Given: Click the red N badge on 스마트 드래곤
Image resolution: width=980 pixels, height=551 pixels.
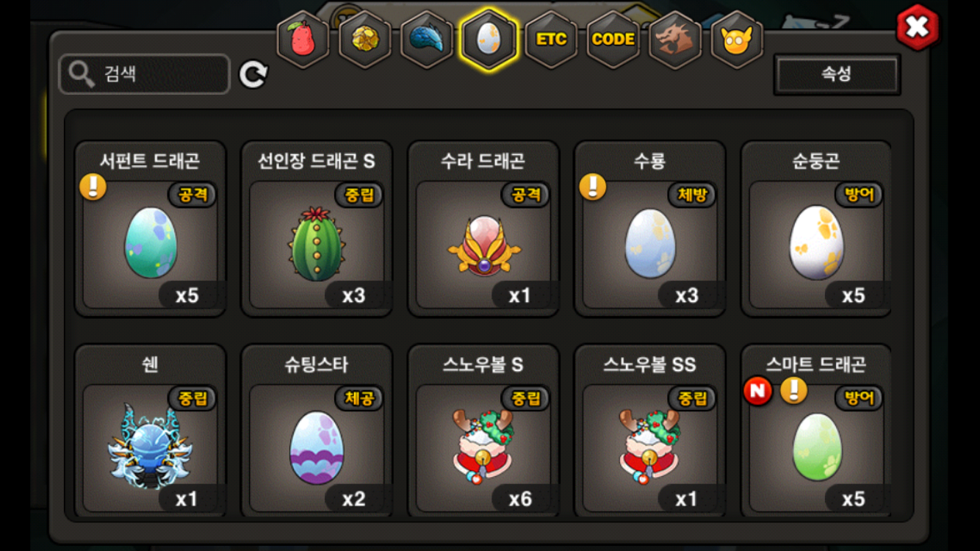Looking at the screenshot, I should [757, 391].
